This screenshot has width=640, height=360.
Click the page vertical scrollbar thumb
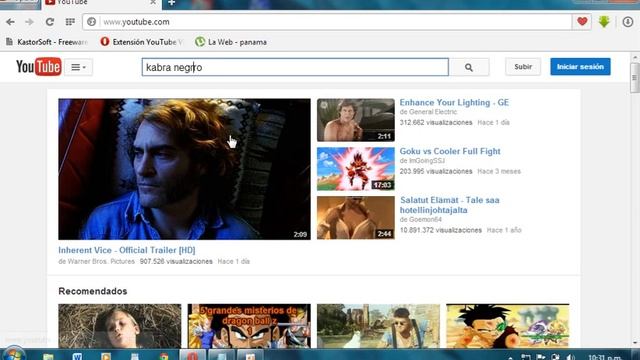pos(635,78)
